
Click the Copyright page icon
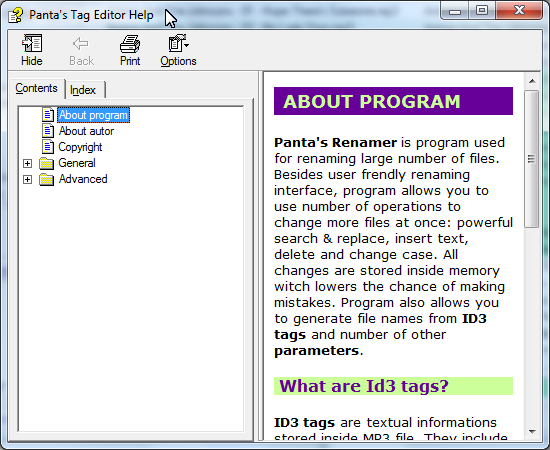48,147
